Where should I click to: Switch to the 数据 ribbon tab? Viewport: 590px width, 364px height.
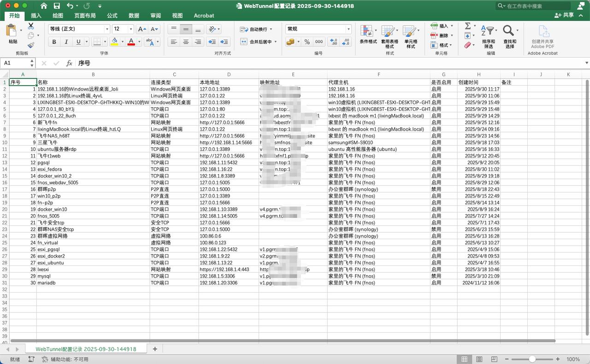pyautogui.click(x=134, y=16)
